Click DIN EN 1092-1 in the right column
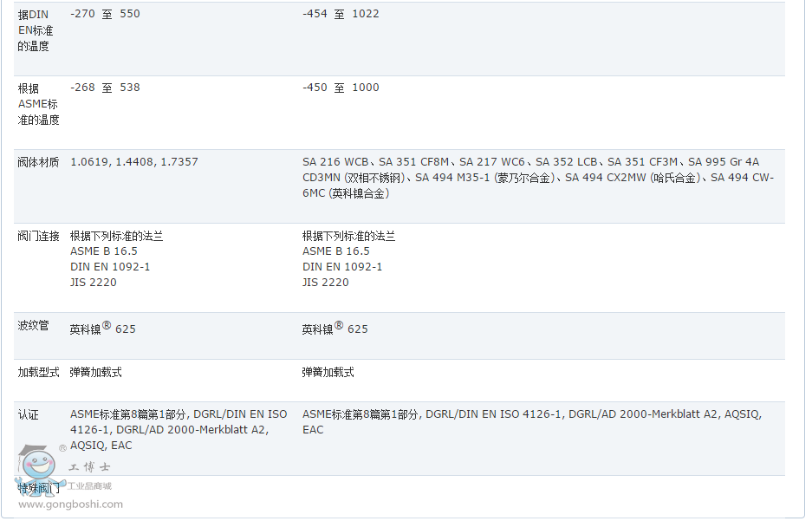 (x=342, y=267)
